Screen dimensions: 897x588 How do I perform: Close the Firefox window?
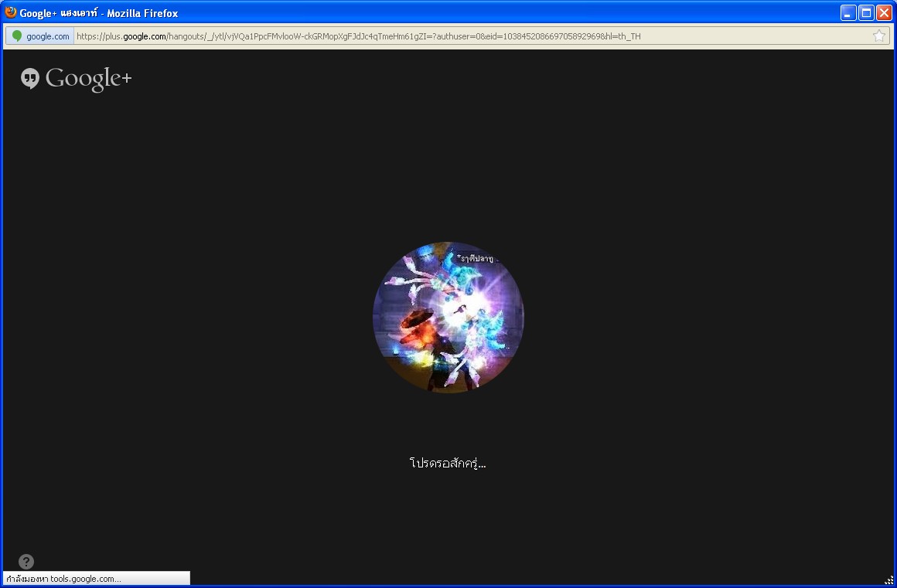[x=885, y=12]
